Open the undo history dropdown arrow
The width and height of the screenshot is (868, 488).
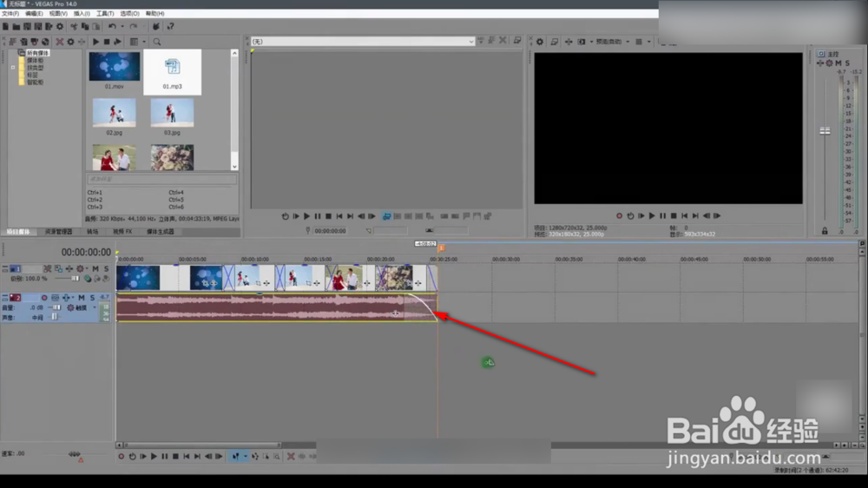(x=122, y=27)
